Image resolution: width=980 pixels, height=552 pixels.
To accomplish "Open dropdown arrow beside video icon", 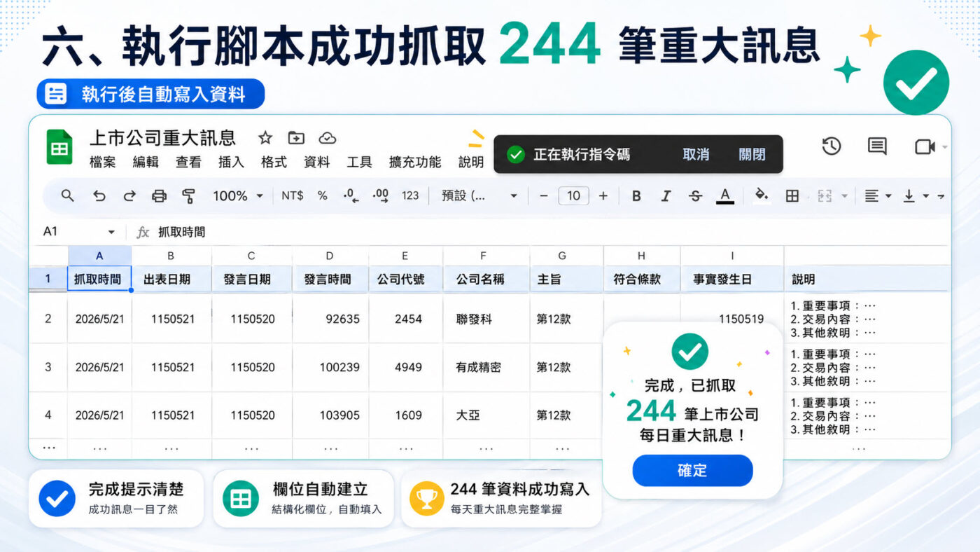I will [x=944, y=147].
